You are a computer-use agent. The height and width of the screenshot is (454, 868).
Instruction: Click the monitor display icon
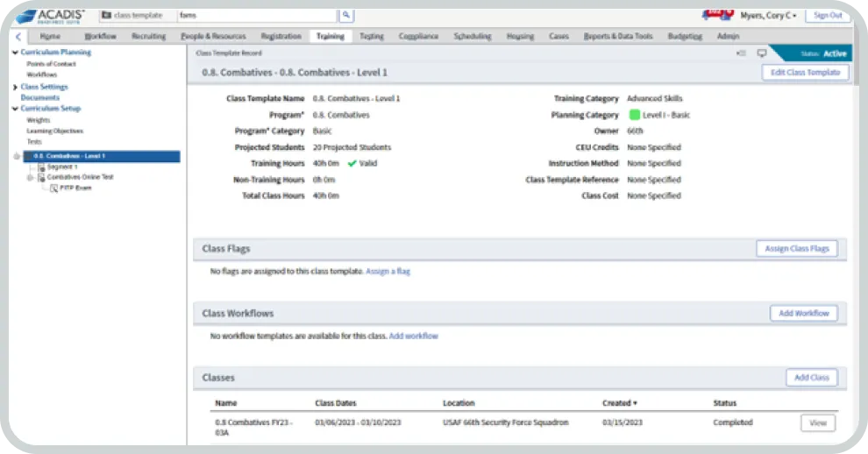click(x=761, y=53)
